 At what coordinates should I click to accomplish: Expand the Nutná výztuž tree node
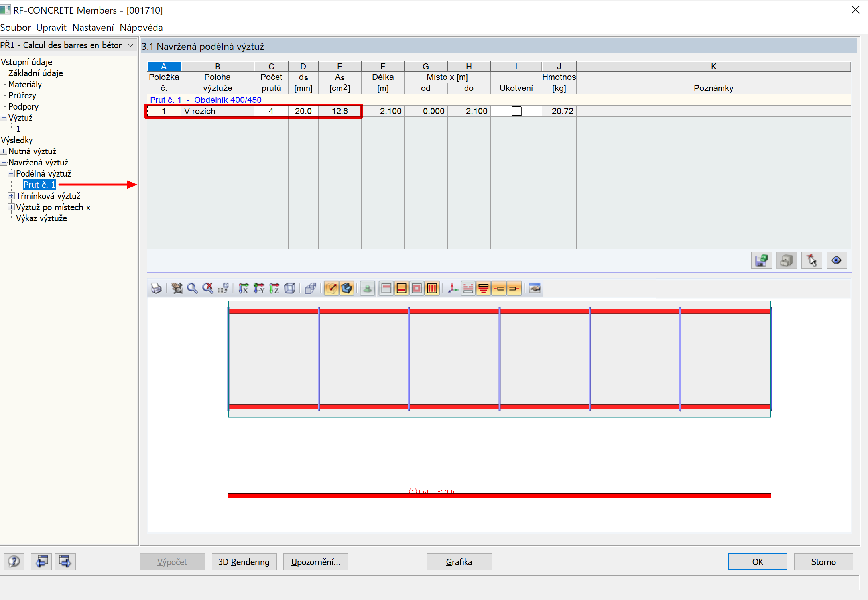click(4, 151)
